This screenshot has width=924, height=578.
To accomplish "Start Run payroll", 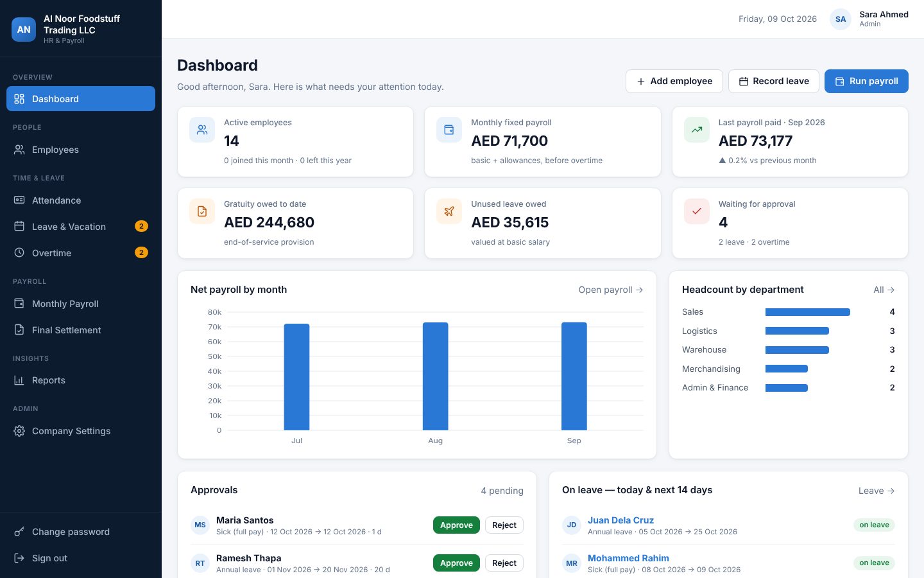I will 866,81.
